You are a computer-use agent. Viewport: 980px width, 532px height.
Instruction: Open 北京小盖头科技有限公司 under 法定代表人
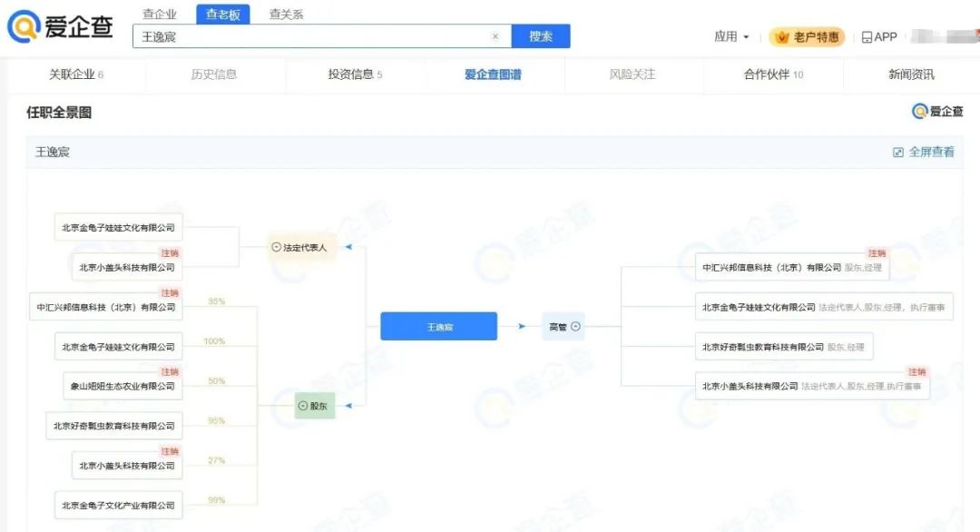point(127,268)
